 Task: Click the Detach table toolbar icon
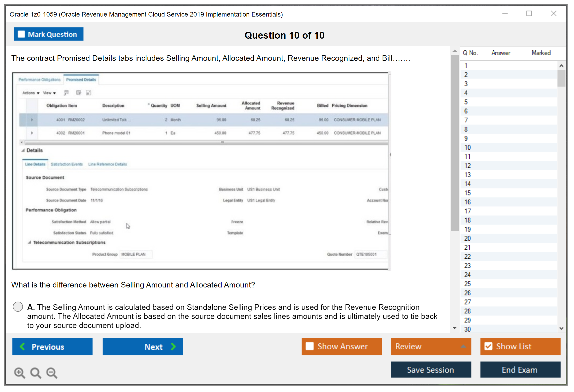pyautogui.click(x=89, y=93)
